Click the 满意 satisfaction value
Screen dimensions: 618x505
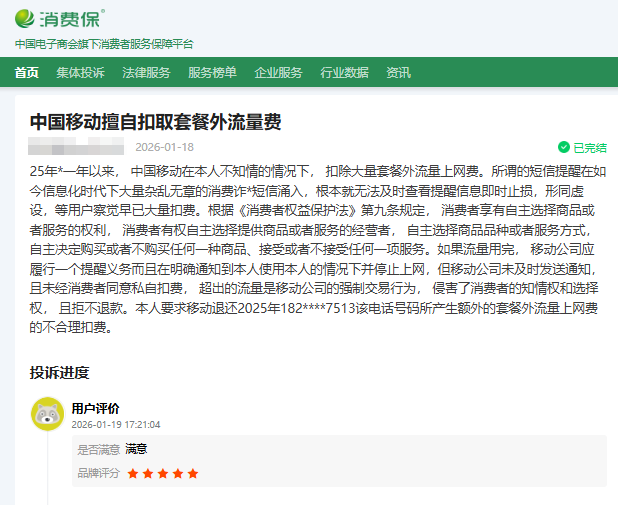click(x=136, y=449)
